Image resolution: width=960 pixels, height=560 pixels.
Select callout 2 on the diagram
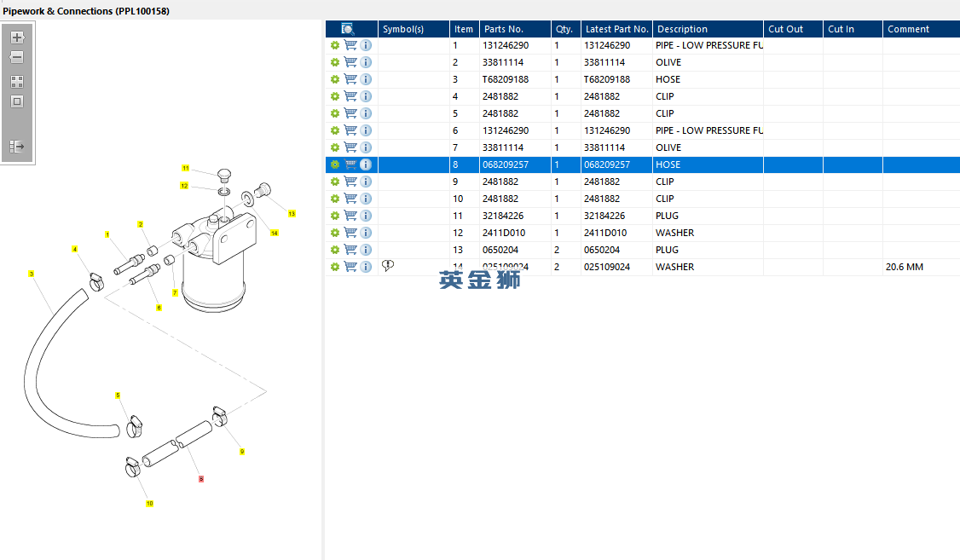(140, 225)
